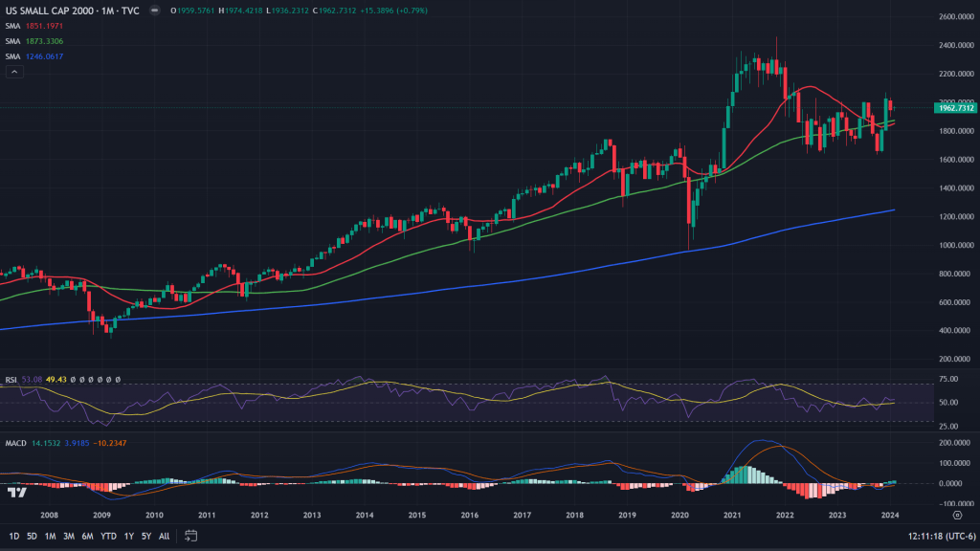Open the Go to date calendar icon
The width and height of the screenshot is (980, 551).
pyautogui.click(x=190, y=536)
